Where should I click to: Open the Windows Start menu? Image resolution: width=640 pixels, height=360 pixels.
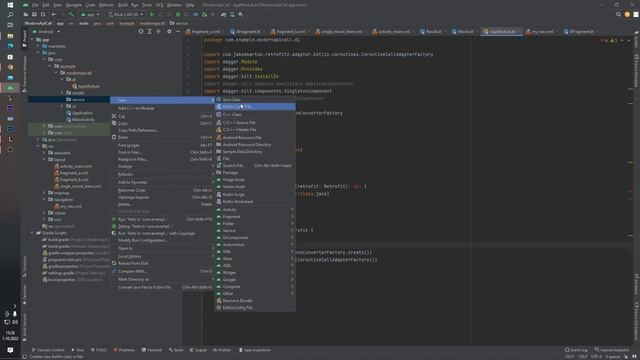[x=10, y=5]
